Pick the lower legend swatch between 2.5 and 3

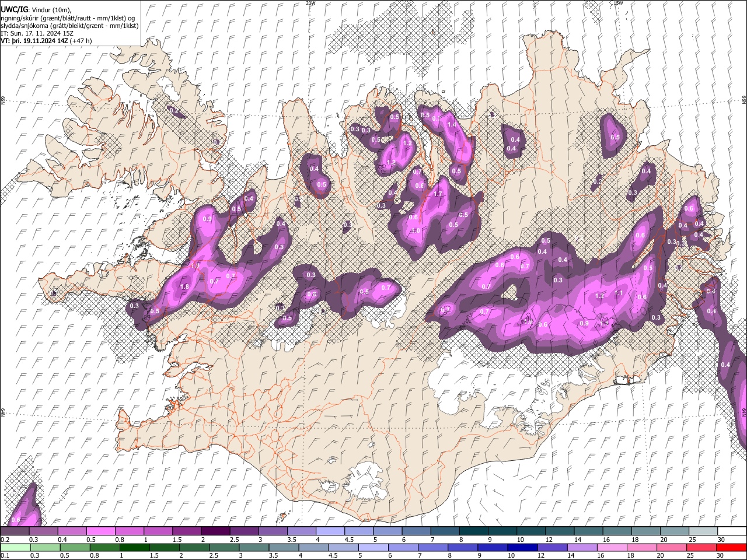pyautogui.click(x=224, y=547)
